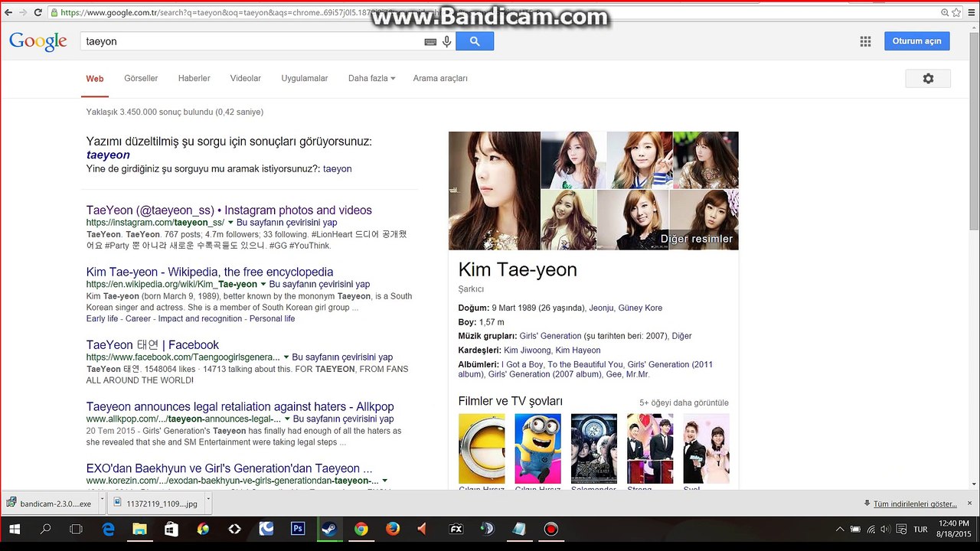Open dropdown arrow for korezin.com result
Image resolution: width=980 pixels, height=551 pixels.
point(384,481)
